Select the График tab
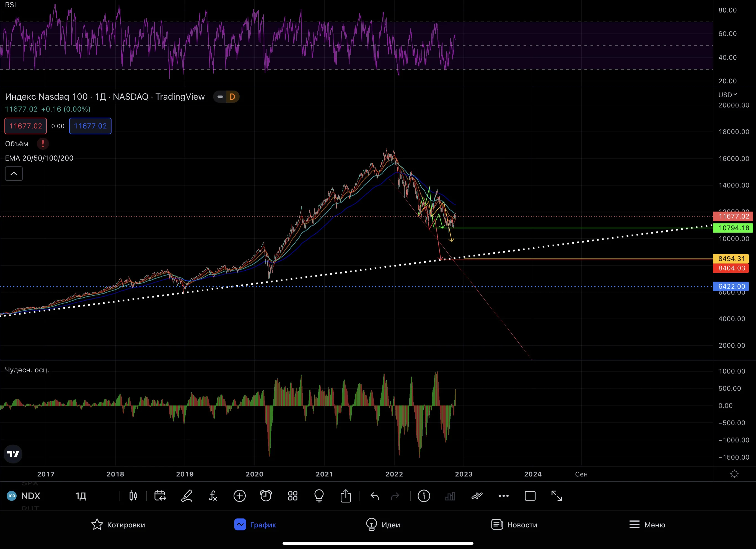The width and height of the screenshot is (756, 549). click(x=255, y=525)
